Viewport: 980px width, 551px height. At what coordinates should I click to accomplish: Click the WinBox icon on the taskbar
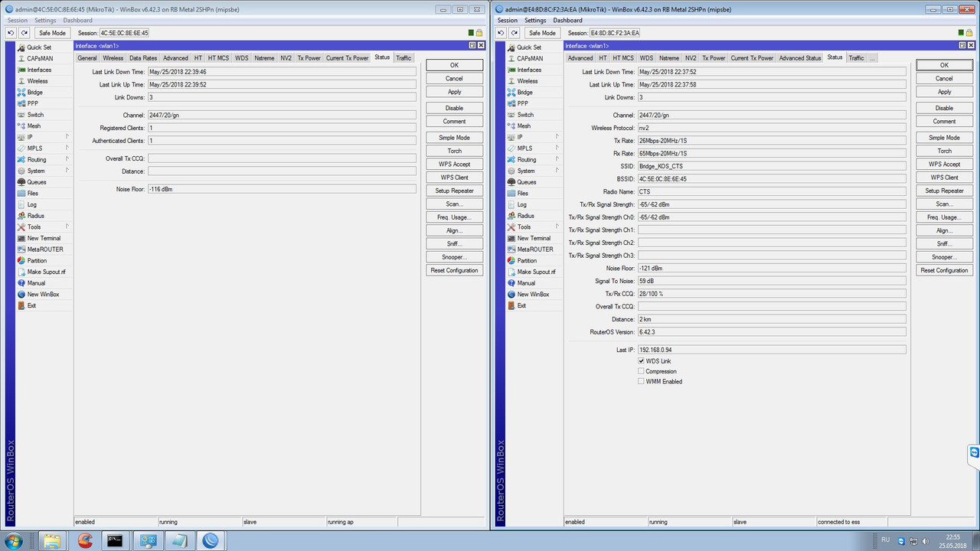[x=210, y=541]
